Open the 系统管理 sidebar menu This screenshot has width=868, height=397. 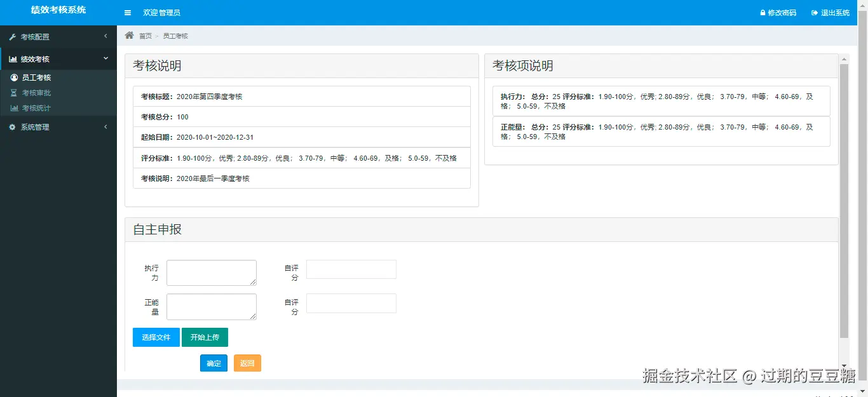pos(58,127)
